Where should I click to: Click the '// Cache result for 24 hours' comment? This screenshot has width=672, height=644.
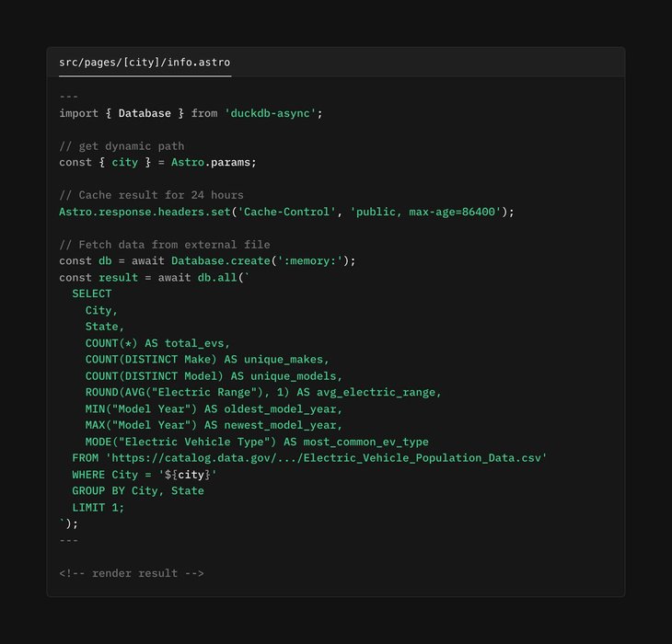pos(151,195)
